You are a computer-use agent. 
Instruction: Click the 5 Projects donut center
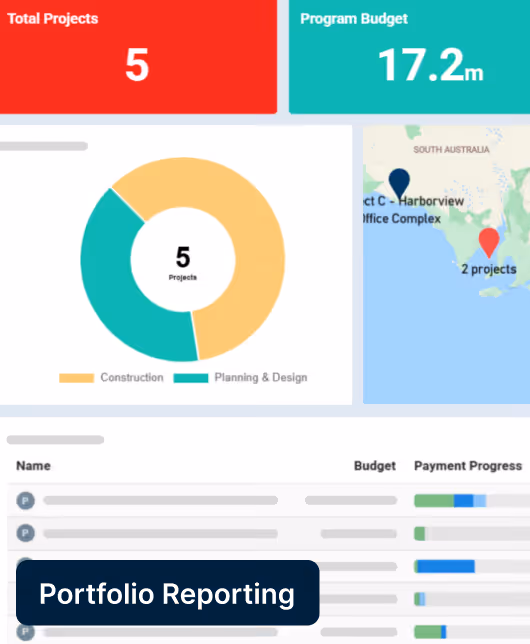pos(183,262)
